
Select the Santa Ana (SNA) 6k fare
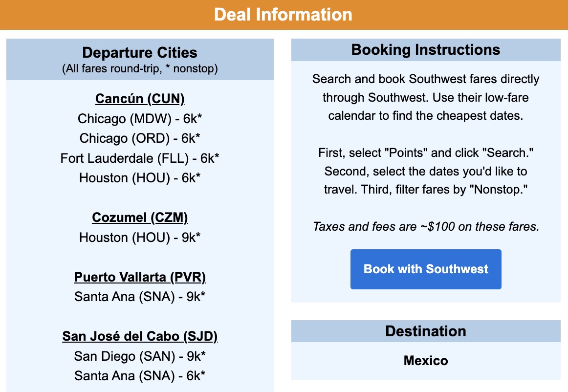click(x=140, y=376)
